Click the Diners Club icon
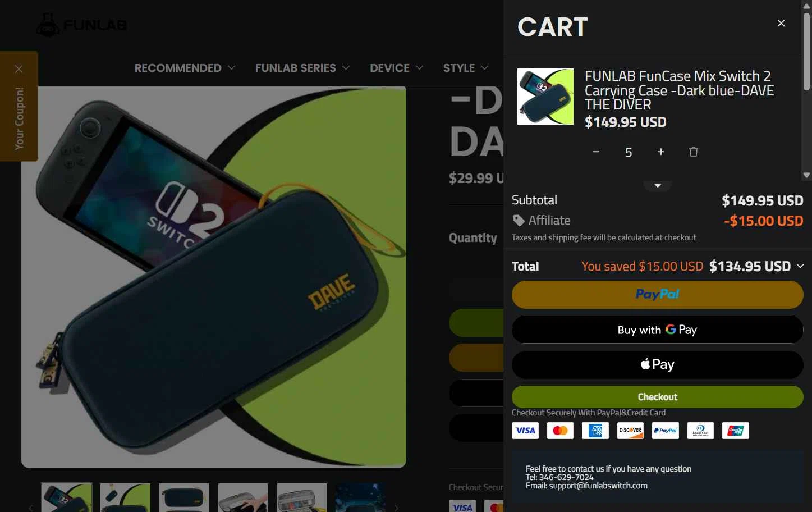Image resolution: width=812 pixels, height=512 pixels. pos(700,431)
